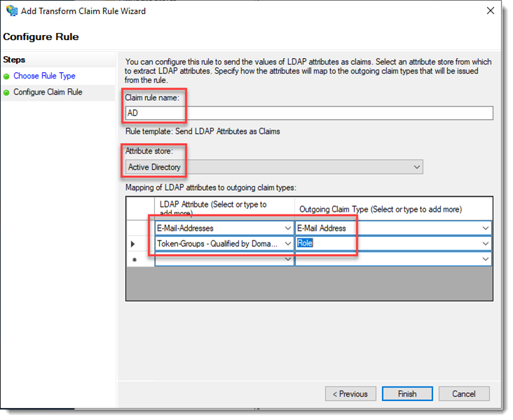This screenshot has width=513, height=420.
Task: Select the current row arrow marker
Action: [132, 244]
